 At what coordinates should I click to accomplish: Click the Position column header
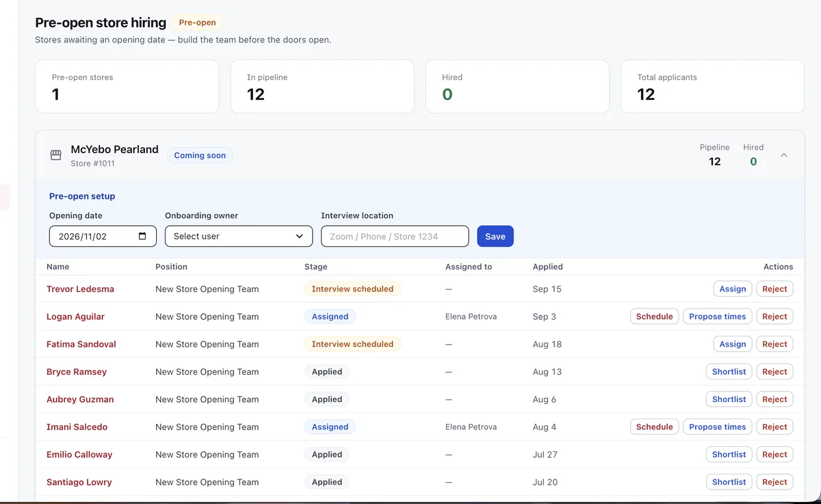(171, 267)
